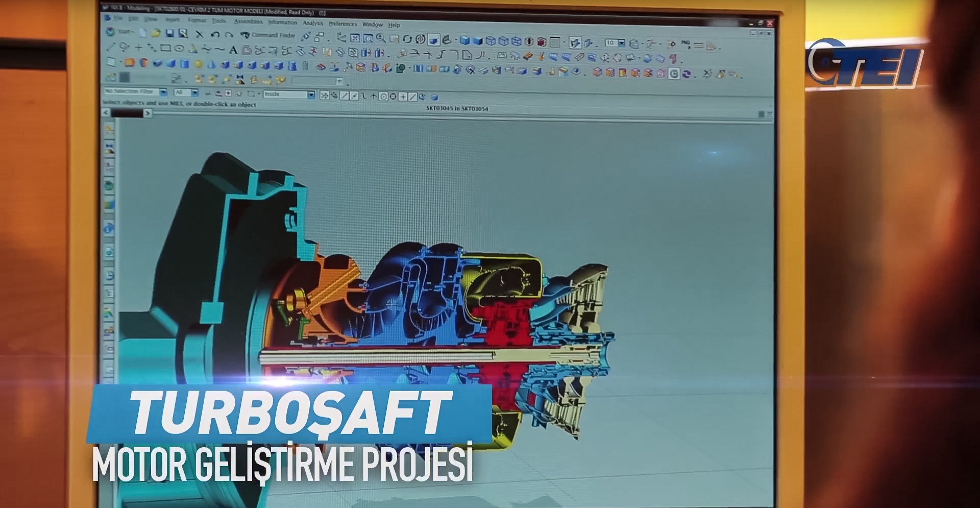This screenshot has height=508, width=980.
Task: Open the rectangle selection method arrow
Action: coord(259,93)
